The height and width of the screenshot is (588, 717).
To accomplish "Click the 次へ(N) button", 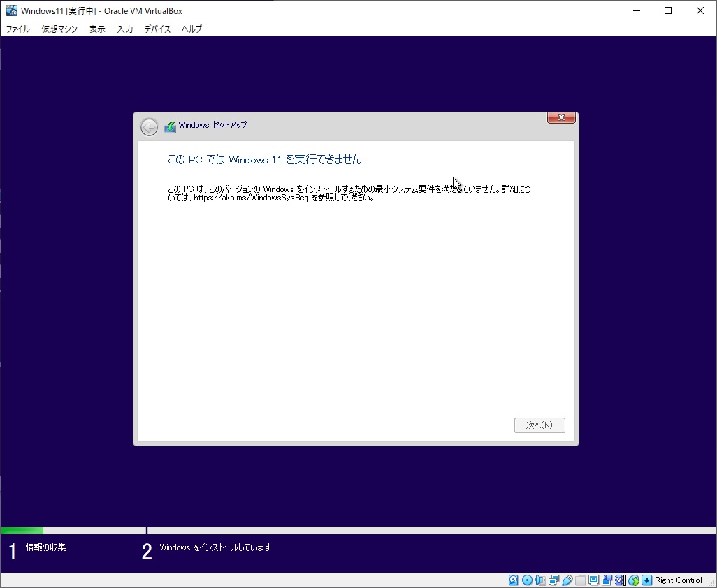I will point(539,425).
